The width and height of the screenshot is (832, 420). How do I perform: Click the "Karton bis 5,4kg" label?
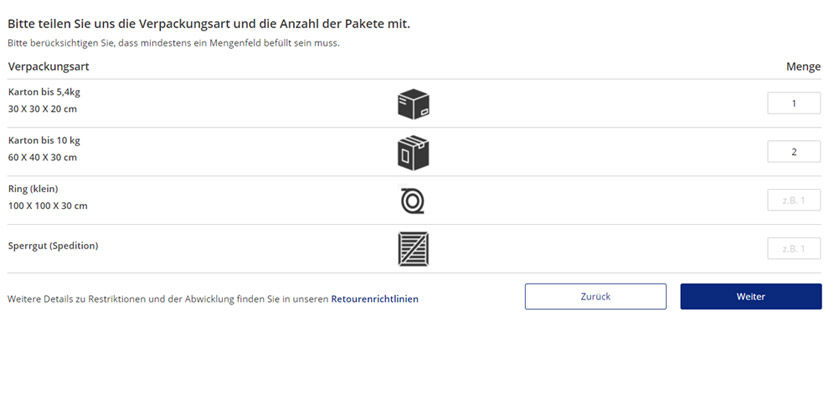(44, 92)
